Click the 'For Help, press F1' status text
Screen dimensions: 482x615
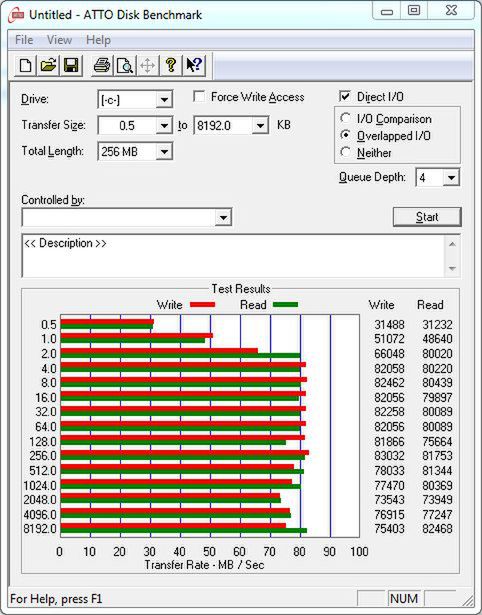(56, 599)
